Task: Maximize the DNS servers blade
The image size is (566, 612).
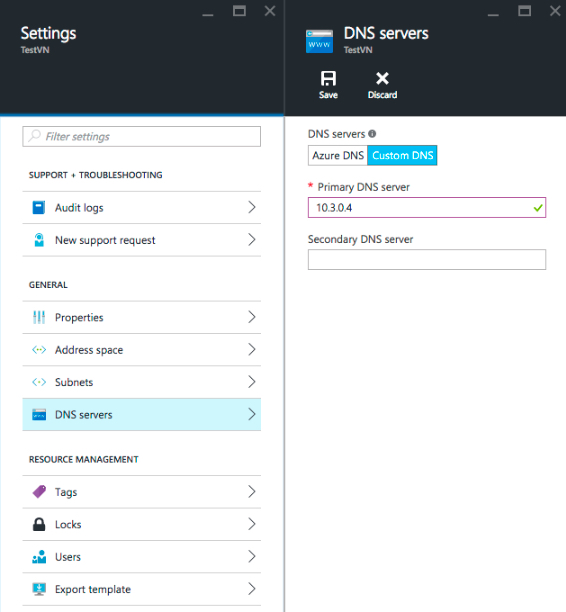Action: click(524, 11)
